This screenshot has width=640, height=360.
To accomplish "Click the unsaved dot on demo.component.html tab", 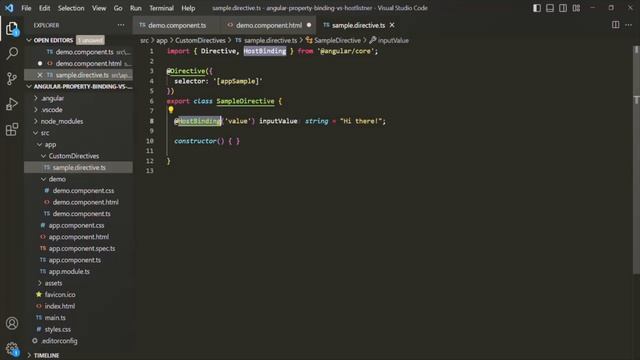I will point(309,25).
